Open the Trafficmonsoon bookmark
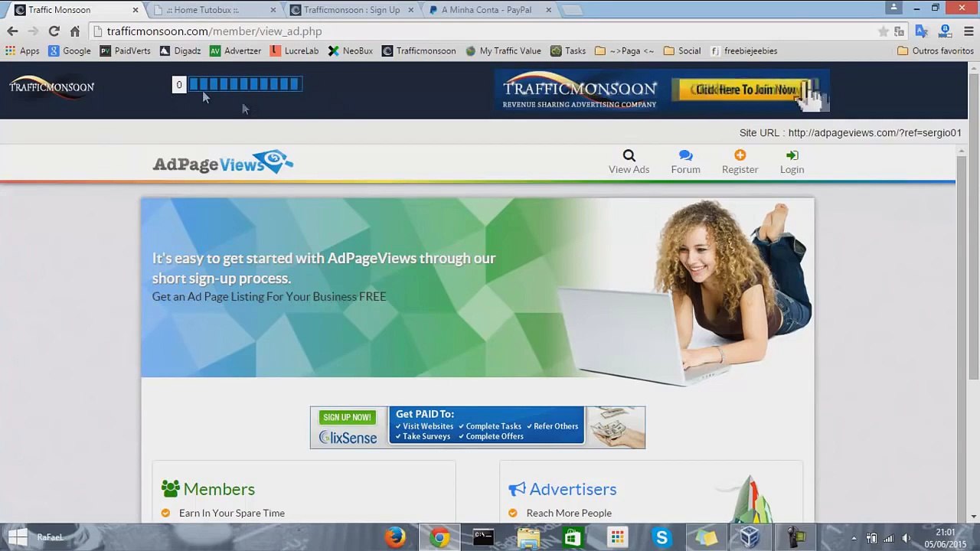 coord(419,51)
